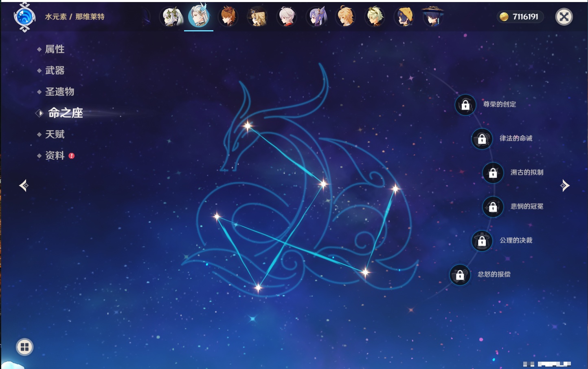Select the character with yellow hood portrait
588x369 pixels.
pos(404,17)
